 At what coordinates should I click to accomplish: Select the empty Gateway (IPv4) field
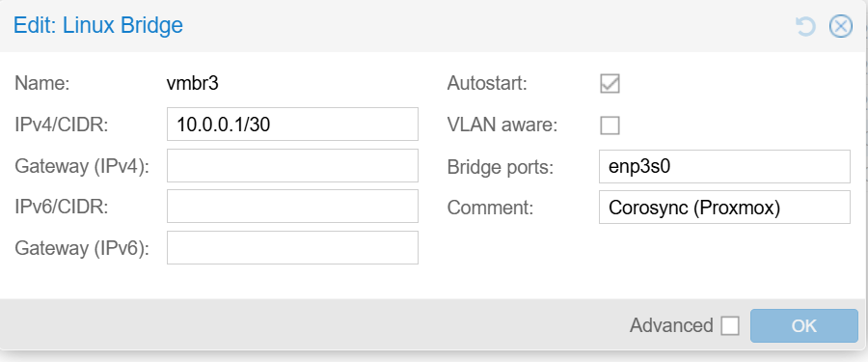click(292, 165)
